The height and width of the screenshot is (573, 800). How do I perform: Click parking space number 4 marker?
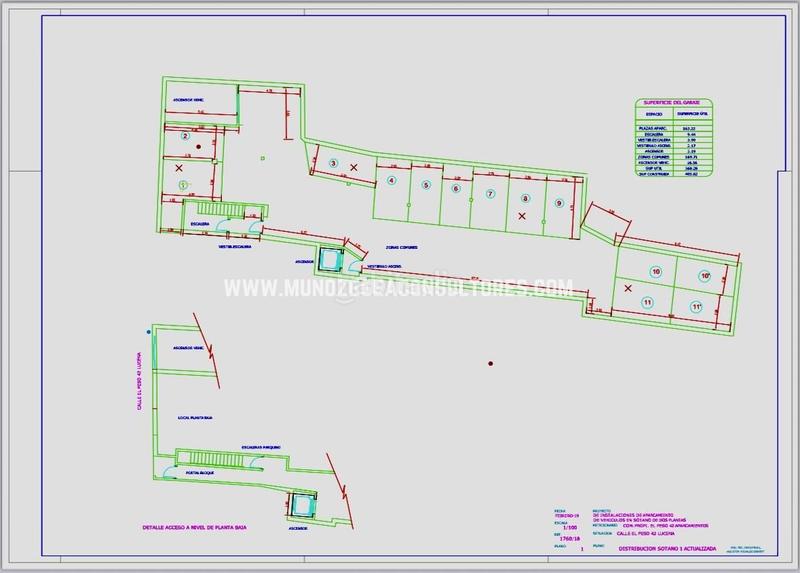coord(392,181)
